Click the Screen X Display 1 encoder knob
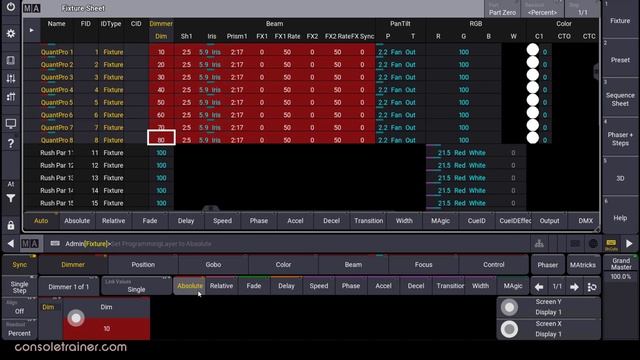Screen dimensions: 640x360 [509, 329]
